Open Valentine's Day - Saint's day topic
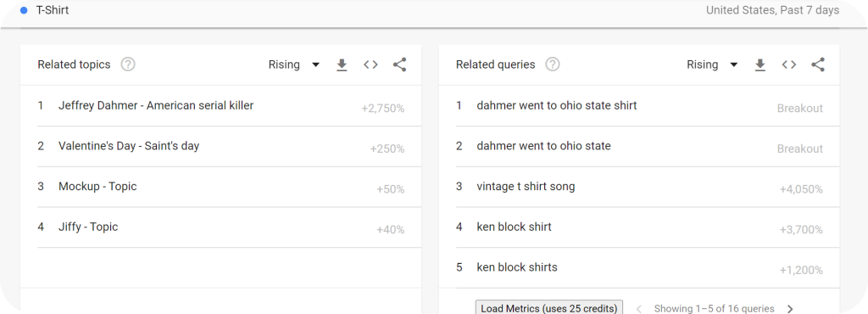The width and height of the screenshot is (868, 314). [221, 146]
